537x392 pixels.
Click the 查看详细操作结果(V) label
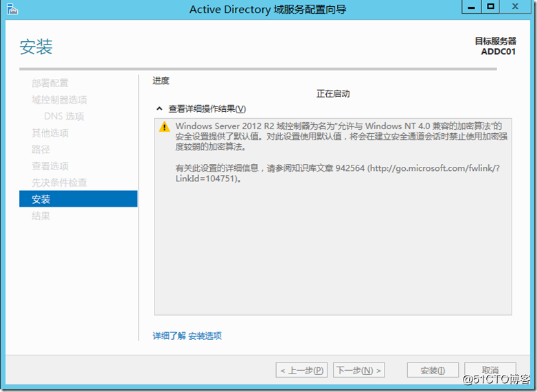coord(207,109)
